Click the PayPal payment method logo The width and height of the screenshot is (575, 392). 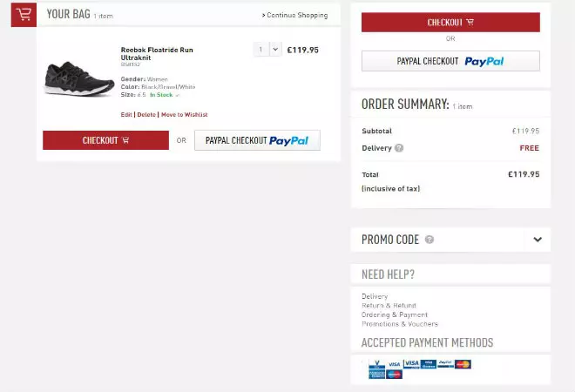coord(445,363)
